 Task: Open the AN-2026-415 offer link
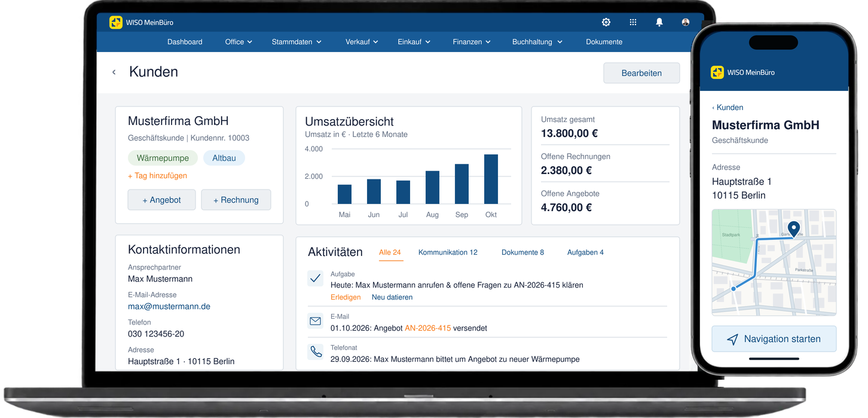tap(427, 328)
